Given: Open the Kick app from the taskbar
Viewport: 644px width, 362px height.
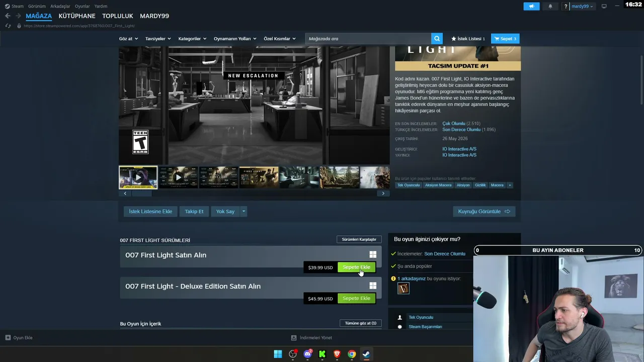Looking at the screenshot, I should [323, 354].
